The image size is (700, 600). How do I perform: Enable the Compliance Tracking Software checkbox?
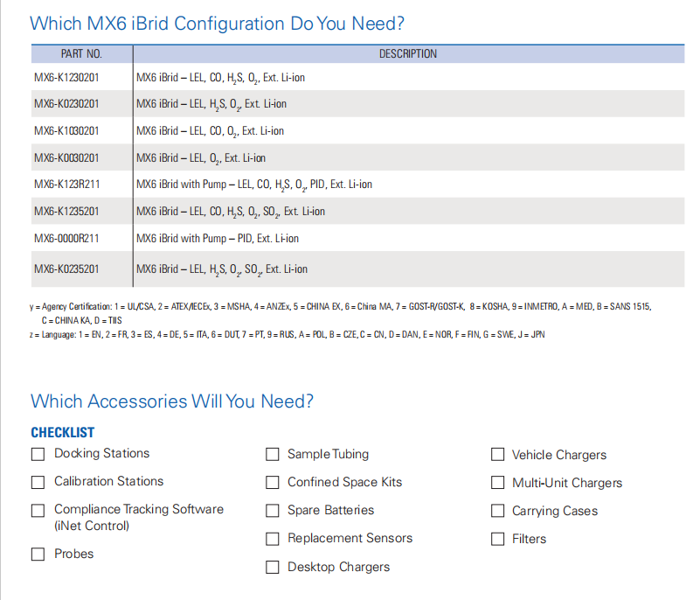point(38,511)
